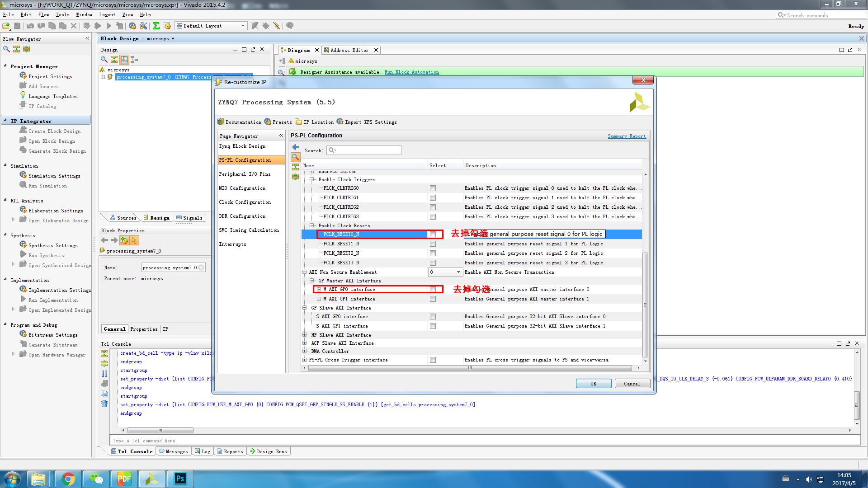Click the Generate Bitstream toolbar icon
This screenshot has width=868, height=488.
(119, 26)
